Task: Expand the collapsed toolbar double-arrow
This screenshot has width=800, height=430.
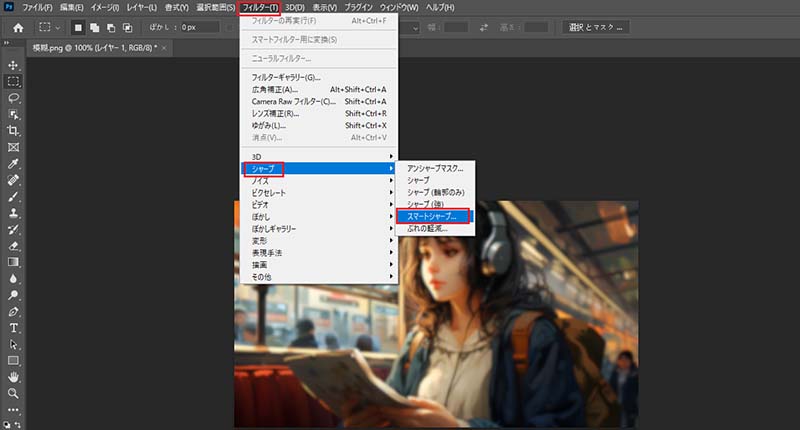Action: 7,43
